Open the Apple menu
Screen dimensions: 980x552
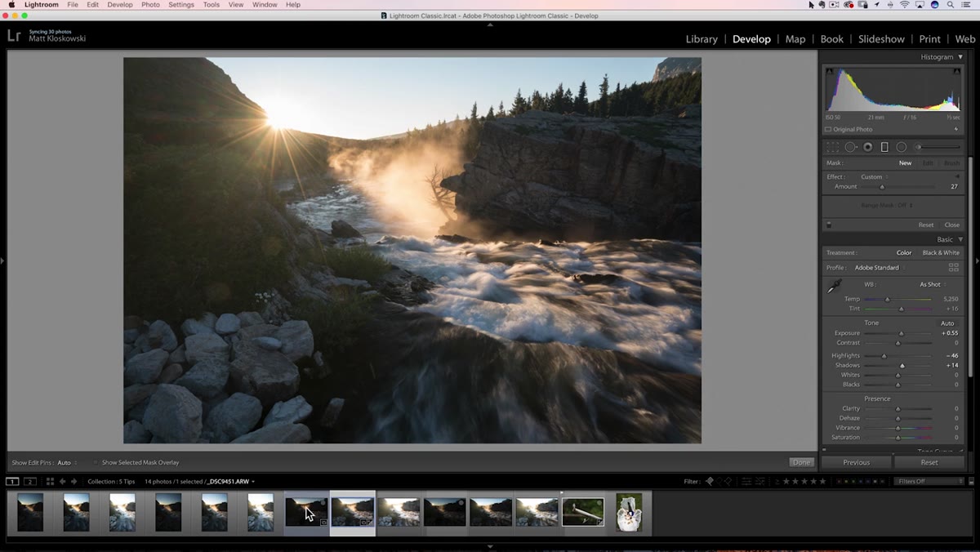click(11, 5)
